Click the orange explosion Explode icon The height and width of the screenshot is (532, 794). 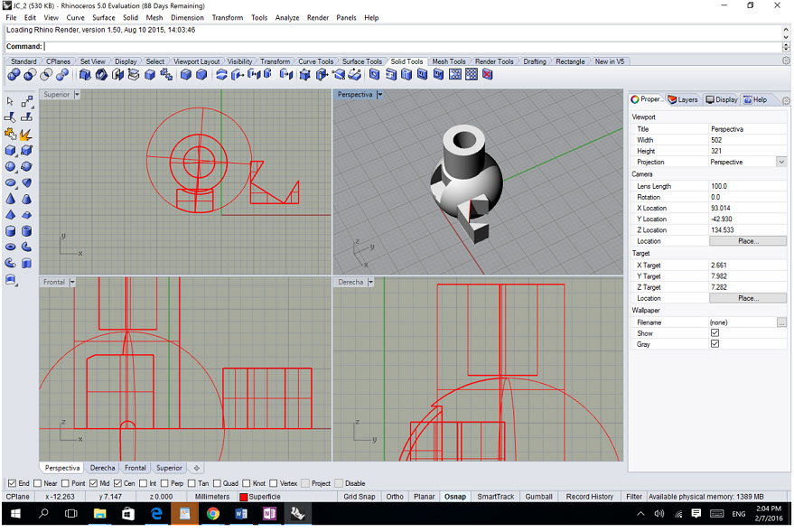pyautogui.click(x=26, y=135)
